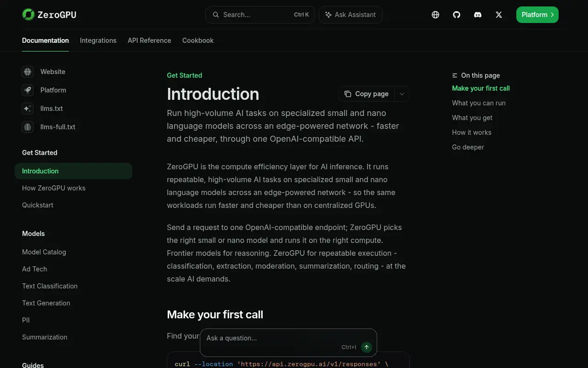Click the Ask Assistant sparkle icon
This screenshot has width=588, height=368.
tap(328, 15)
